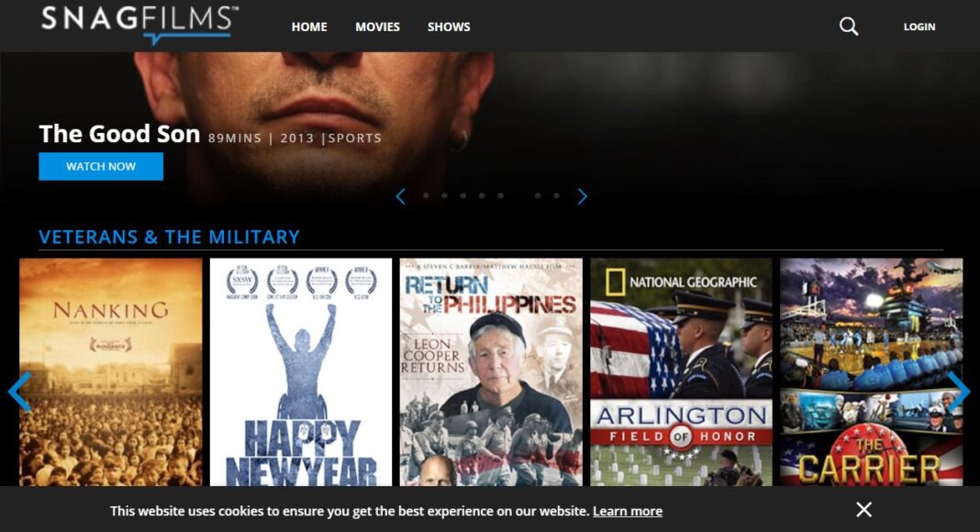
Task: Dismiss the cookie notice with X
Action: pyautogui.click(x=863, y=509)
